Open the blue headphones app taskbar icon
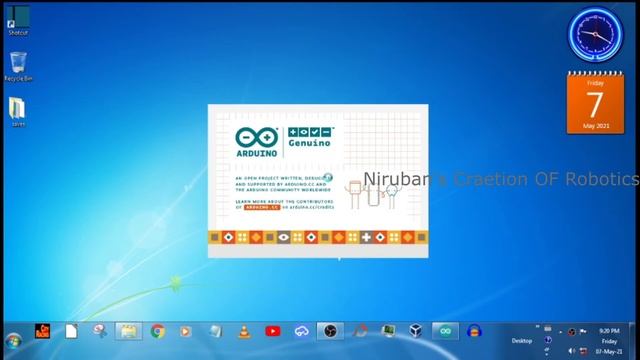The width and height of the screenshot is (640, 360). [x=474, y=331]
